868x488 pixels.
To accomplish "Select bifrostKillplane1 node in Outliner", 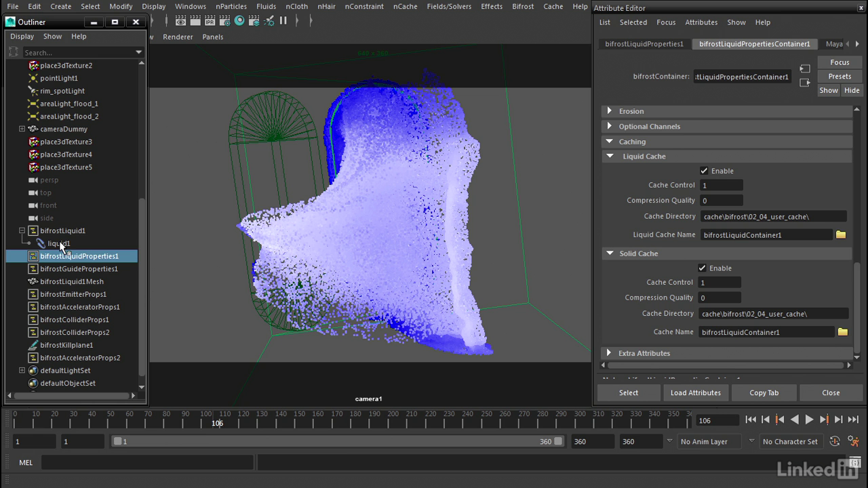I will (66, 345).
